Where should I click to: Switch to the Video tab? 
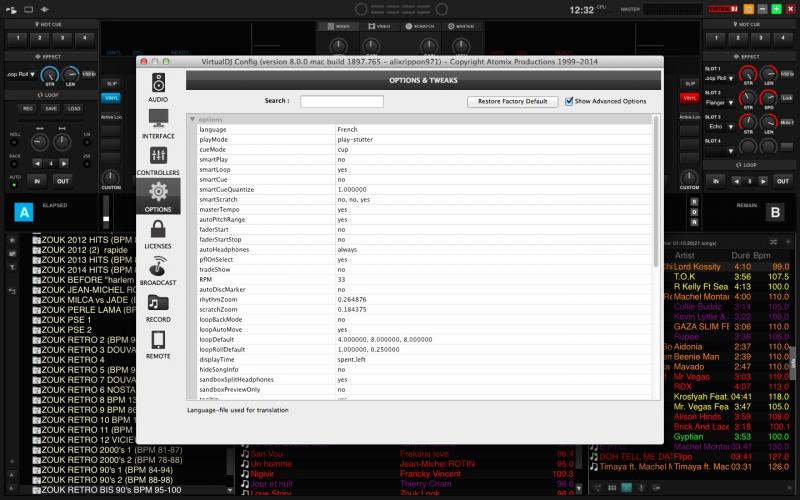380,26
